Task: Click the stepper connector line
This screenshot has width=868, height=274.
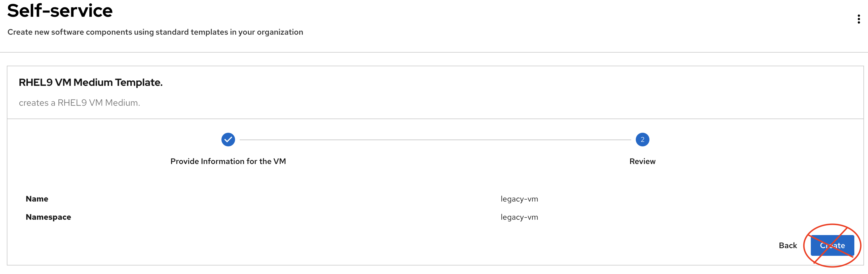Action: click(x=435, y=139)
